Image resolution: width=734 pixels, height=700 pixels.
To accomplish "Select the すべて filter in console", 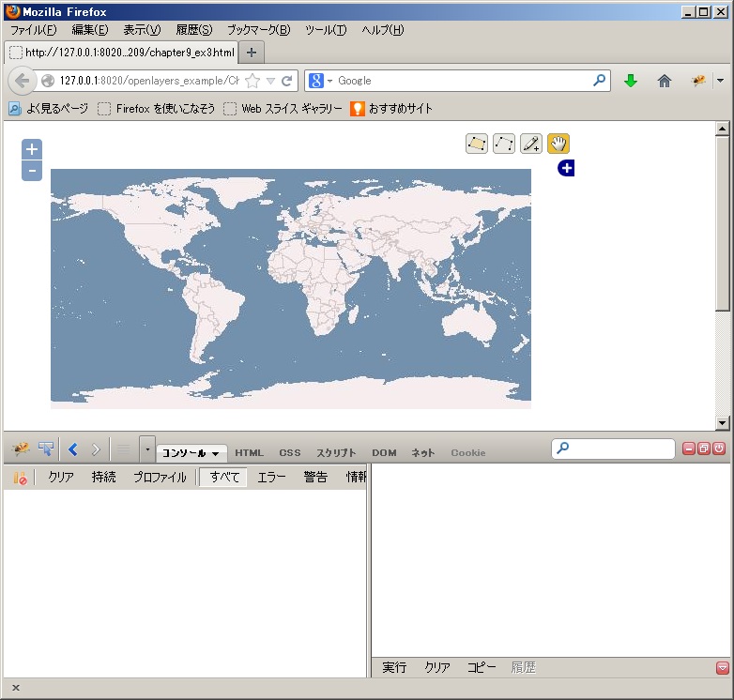I will click(224, 478).
